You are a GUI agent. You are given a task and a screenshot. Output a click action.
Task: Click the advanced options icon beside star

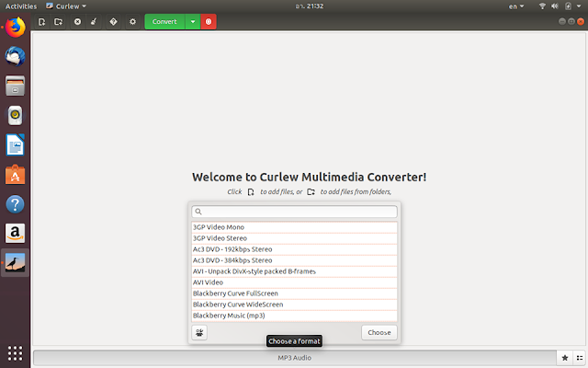[x=580, y=358]
